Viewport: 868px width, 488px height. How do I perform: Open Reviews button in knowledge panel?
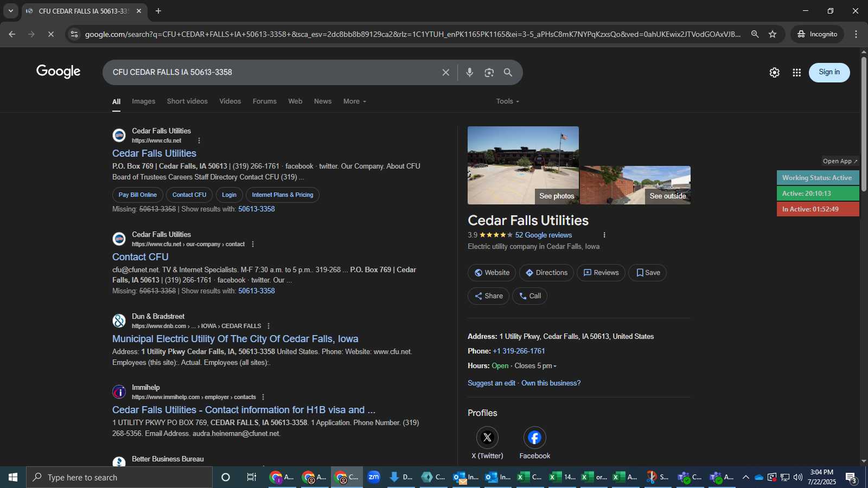(x=601, y=273)
